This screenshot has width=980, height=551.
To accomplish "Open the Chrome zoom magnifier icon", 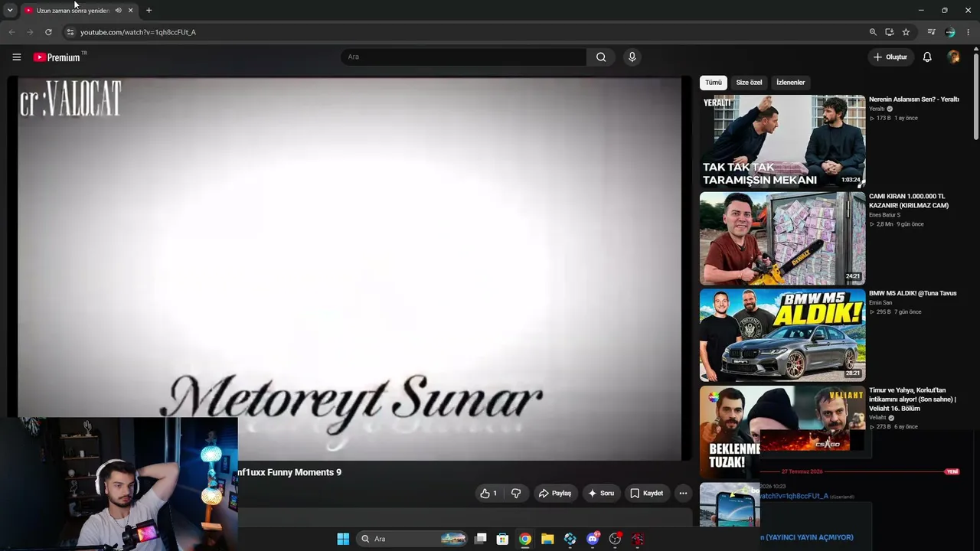I will (x=873, y=32).
